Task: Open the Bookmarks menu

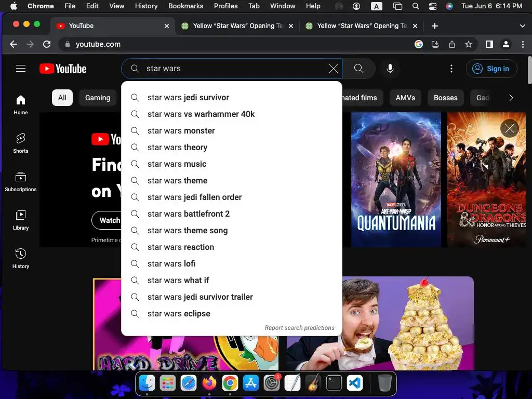Action: coord(185,6)
